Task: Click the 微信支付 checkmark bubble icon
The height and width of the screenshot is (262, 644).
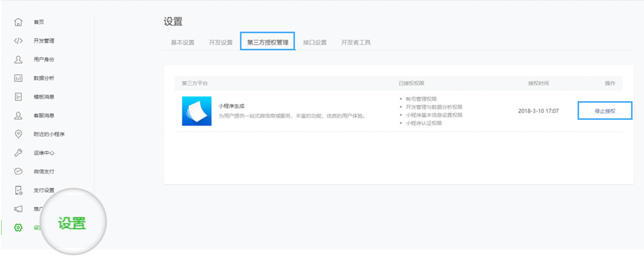Action: [x=18, y=172]
